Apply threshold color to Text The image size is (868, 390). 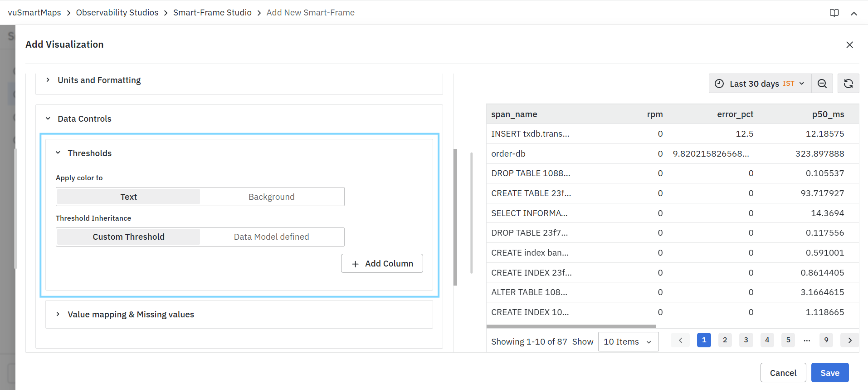[x=128, y=197]
